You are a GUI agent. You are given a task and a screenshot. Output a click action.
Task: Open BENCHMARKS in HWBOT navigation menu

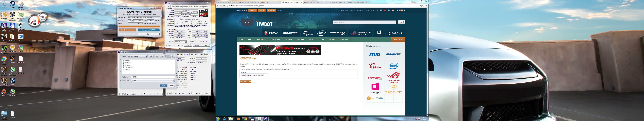coord(262,40)
